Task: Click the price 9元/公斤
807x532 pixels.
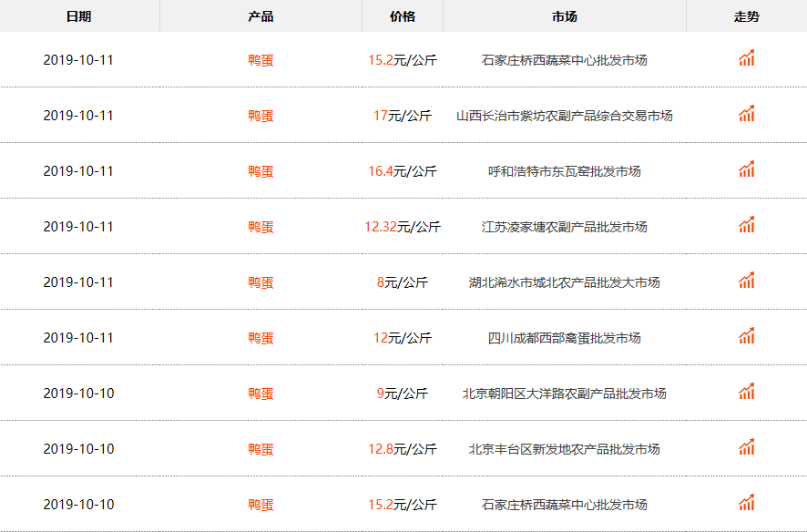Action: (403, 394)
